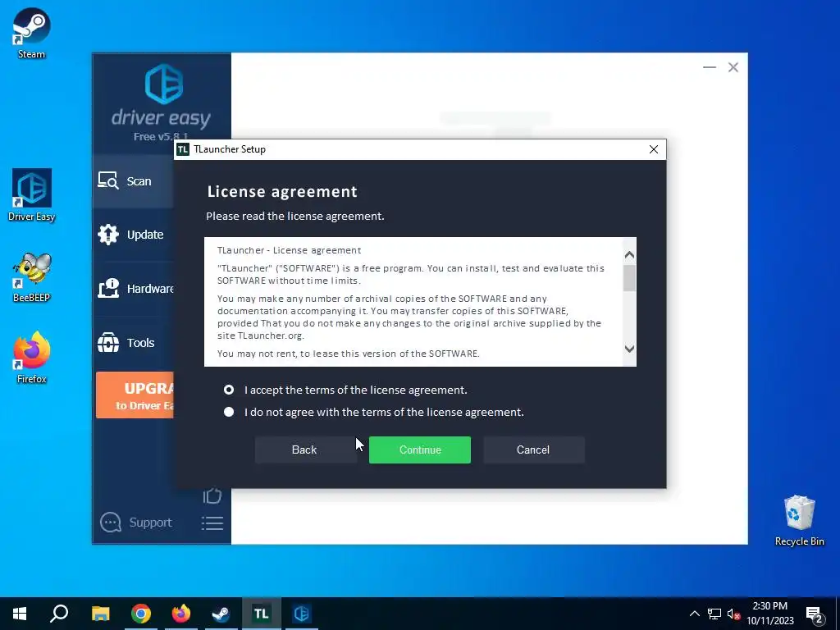840x630 pixels.
Task: Open the notification center icon
Action: point(815,614)
